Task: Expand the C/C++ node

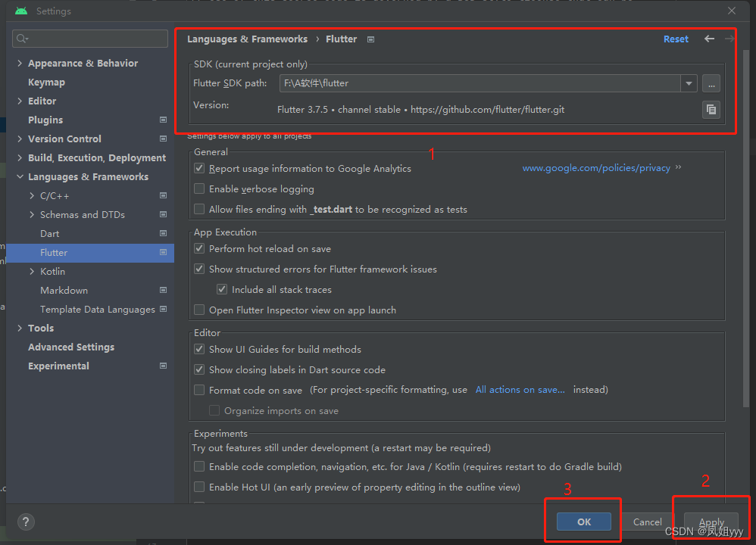Action: (x=32, y=195)
